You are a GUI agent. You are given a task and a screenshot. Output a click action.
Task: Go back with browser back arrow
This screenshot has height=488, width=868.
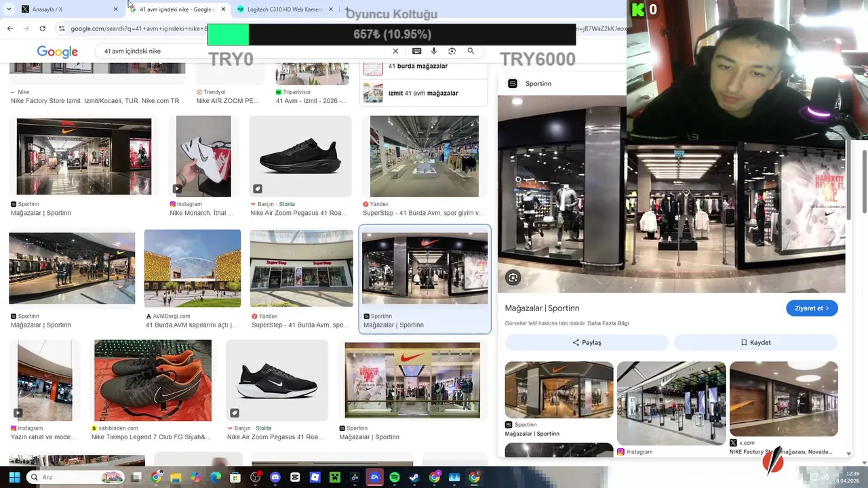(9, 28)
